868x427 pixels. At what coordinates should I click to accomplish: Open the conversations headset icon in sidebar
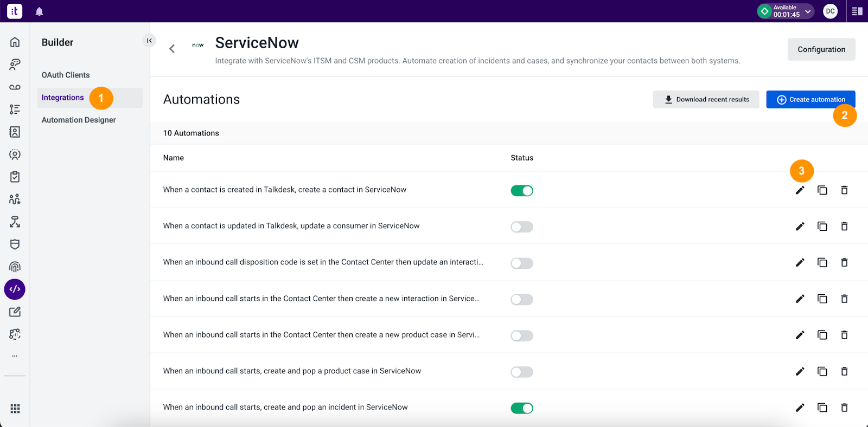point(15,64)
